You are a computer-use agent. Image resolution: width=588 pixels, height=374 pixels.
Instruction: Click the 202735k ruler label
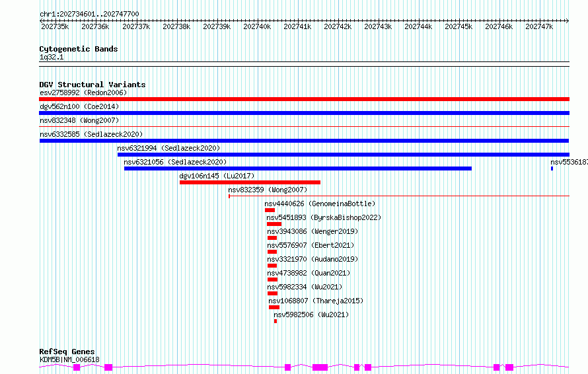tap(55, 26)
